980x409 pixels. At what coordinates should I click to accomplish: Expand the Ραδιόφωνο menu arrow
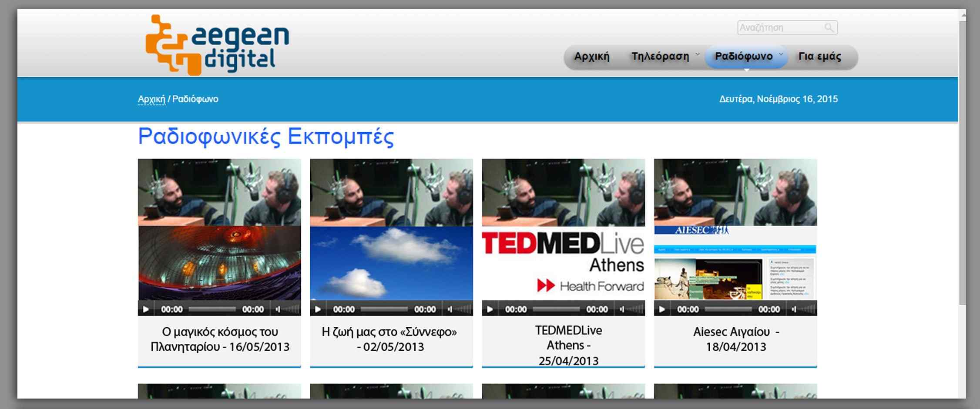[781, 54]
